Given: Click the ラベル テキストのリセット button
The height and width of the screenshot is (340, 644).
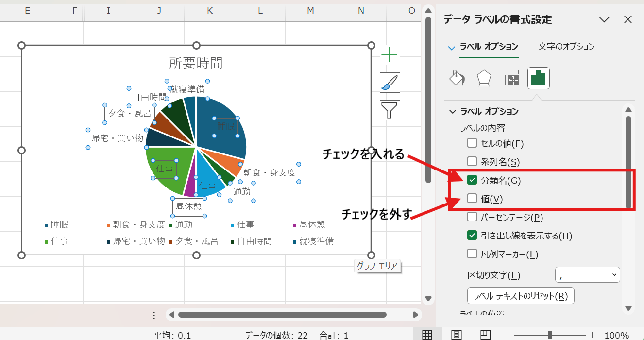Looking at the screenshot, I should click(x=521, y=295).
